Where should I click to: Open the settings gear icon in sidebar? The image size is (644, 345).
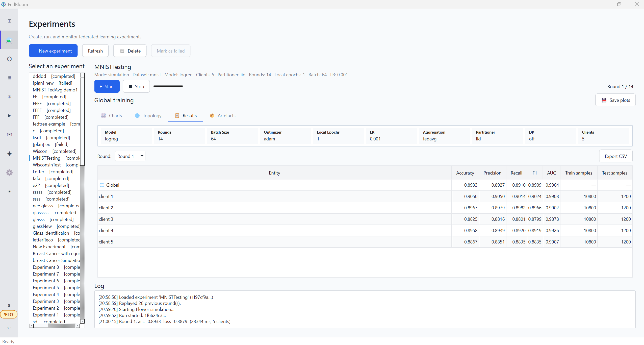point(9,173)
